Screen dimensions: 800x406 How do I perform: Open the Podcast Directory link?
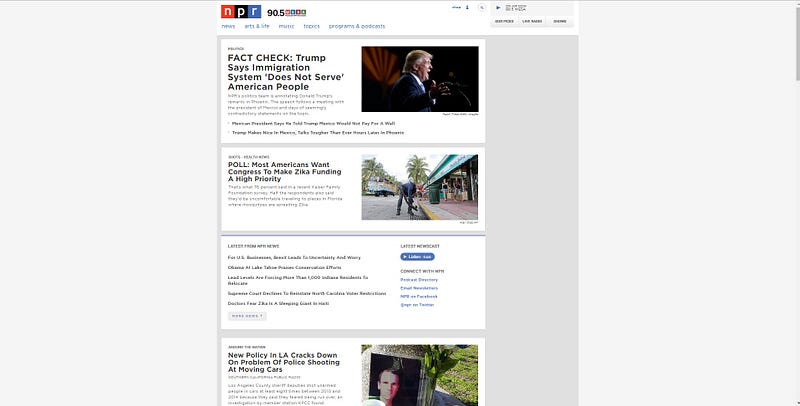tap(419, 280)
